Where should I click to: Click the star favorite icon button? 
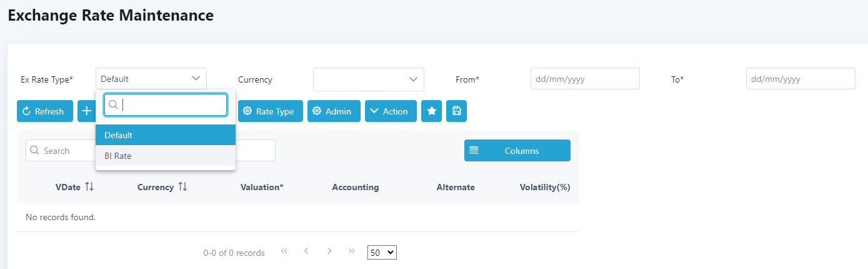tap(431, 111)
